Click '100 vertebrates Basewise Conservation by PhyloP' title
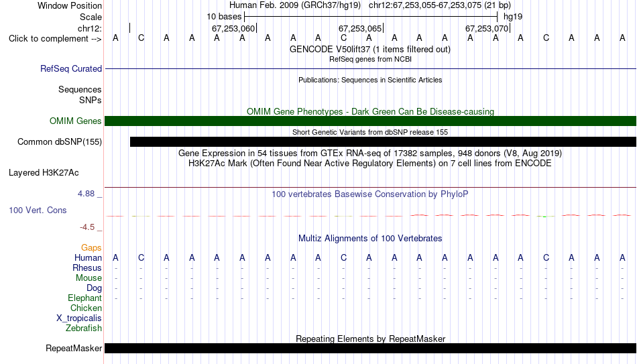 (x=369, y=194)
